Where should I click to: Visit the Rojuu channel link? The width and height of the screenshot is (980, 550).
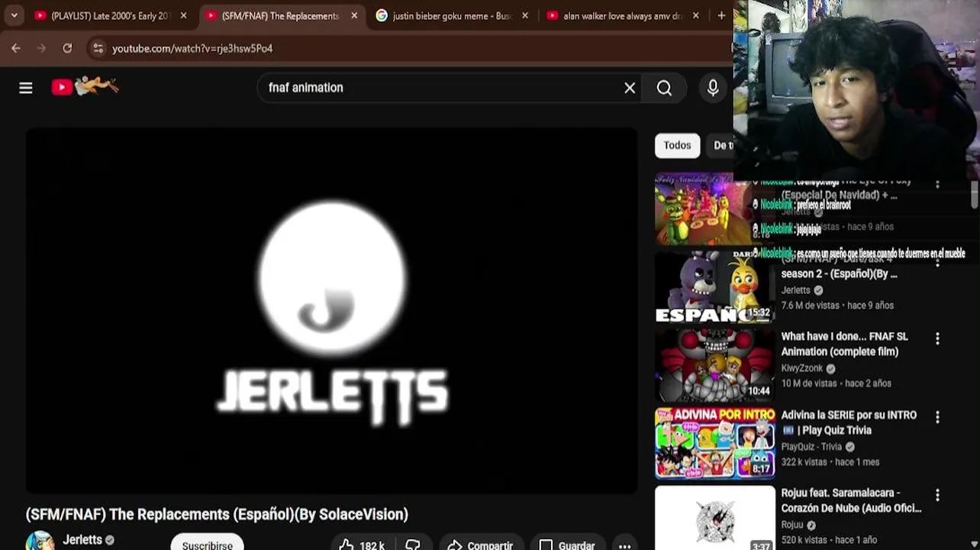(x=792, y=525)
